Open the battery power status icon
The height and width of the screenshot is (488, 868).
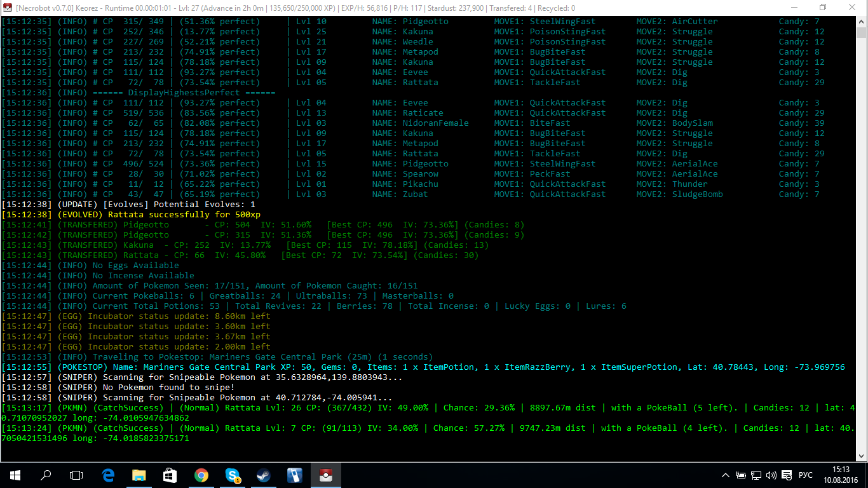click(x=741, y=475)
